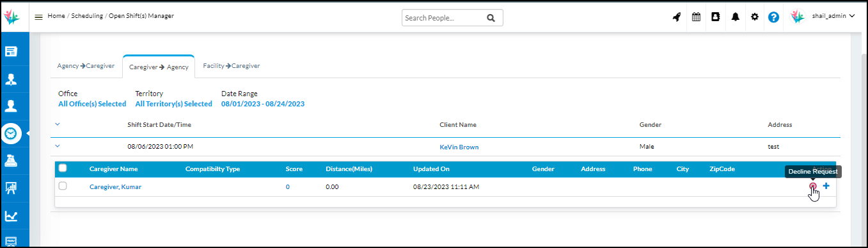Click the Compatibilty Type column header
Viewport: 868px width, 248px height.
(x=212, y=169)
